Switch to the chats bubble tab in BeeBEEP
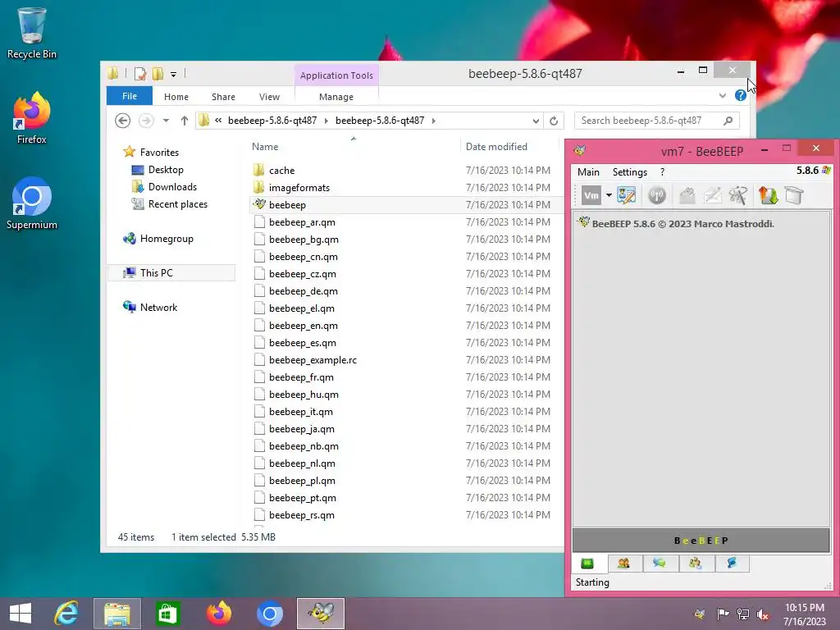The width and height of the screenshot is (840, 630). [660, 563]
